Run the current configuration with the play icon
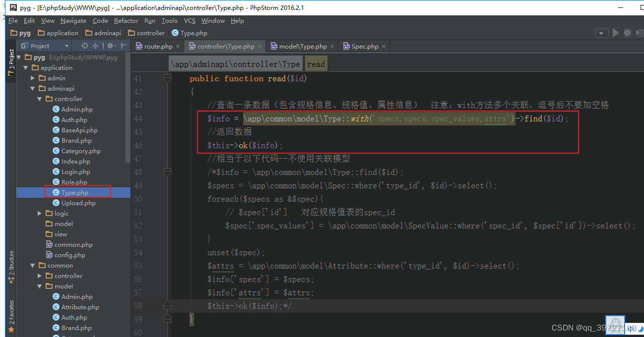644x337 pixels. [x=616, y=33]
